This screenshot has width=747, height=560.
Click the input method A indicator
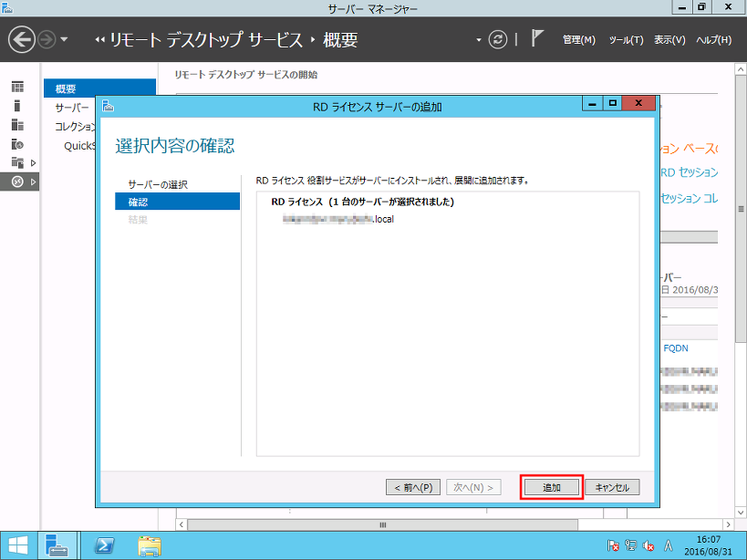tap(668, 545)
